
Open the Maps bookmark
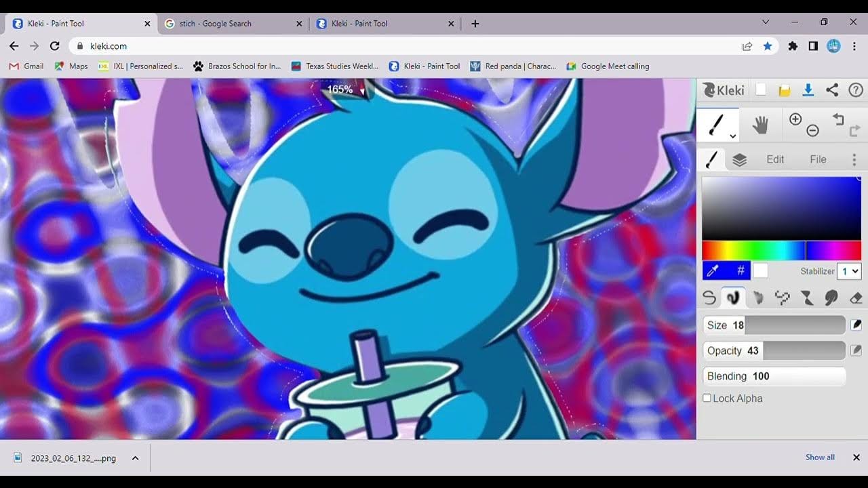[x=71, y=66]
